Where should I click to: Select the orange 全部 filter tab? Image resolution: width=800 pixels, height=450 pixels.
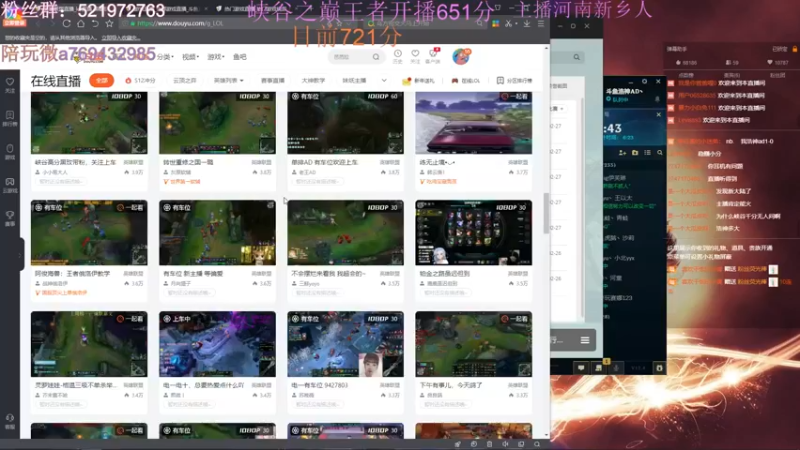coord(102,81)
